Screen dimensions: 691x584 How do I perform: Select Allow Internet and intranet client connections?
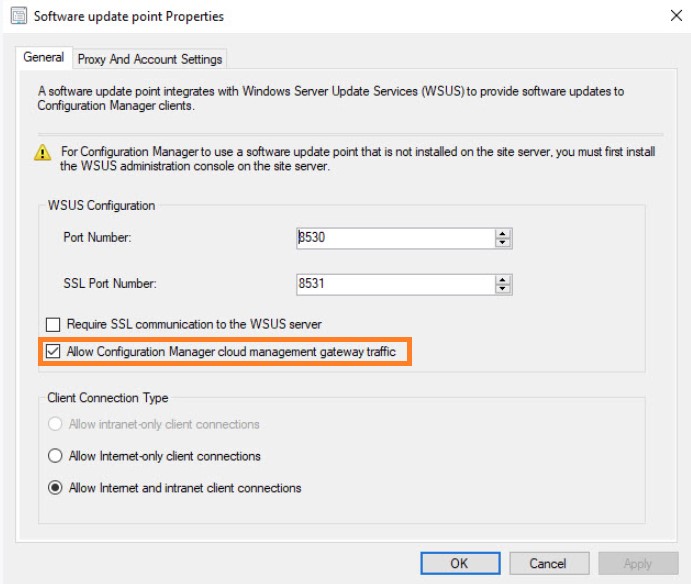pos(55,488)
